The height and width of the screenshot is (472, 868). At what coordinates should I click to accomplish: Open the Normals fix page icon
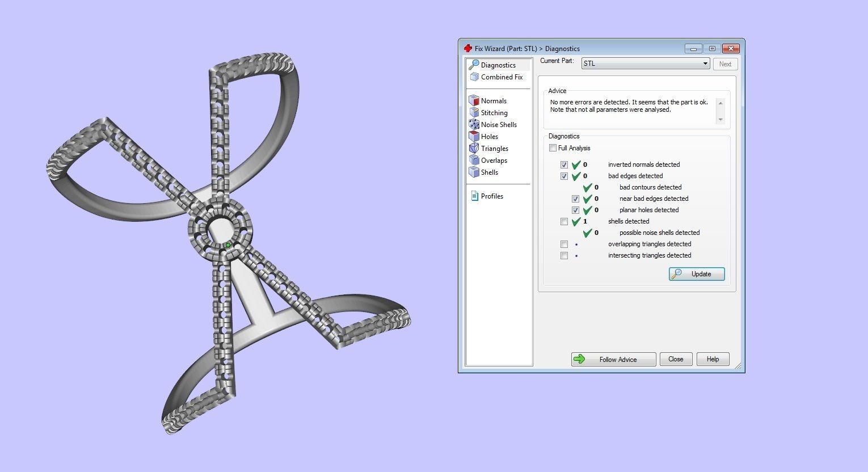click(474, 100)
